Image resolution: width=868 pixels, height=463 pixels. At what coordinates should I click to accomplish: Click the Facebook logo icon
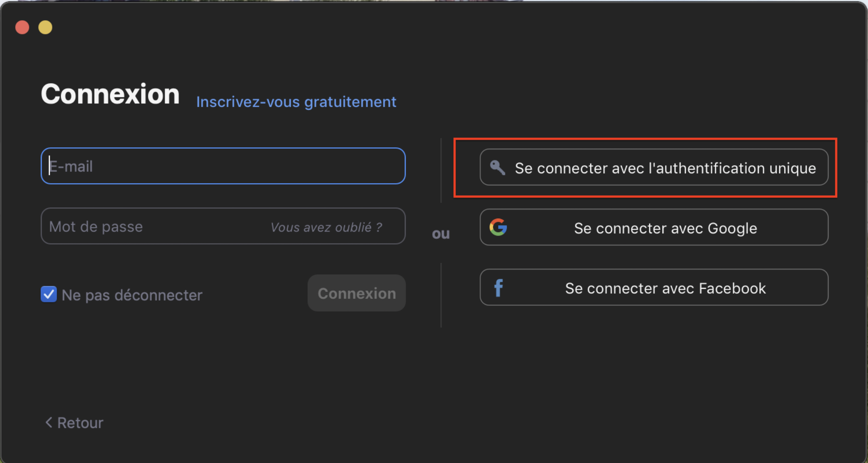498,288
